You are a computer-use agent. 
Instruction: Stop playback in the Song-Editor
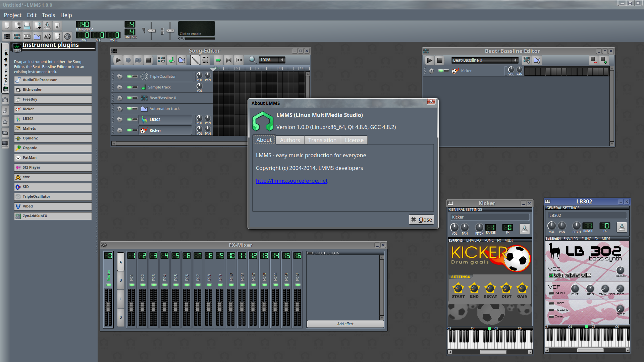(x=148, y=60)
